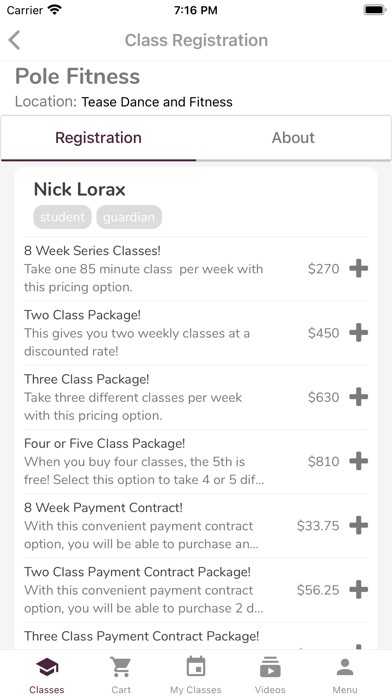This screenshot has width=392, height=696.
Task: Add the $810 Four or Five Class Package
Action: 358,462
